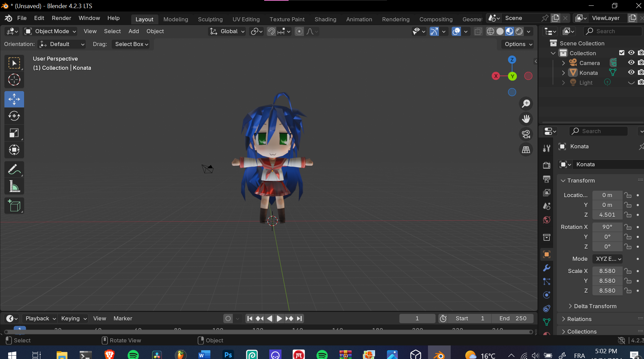Image resolution: width=644 pixels, height=359 pixels.
Task: Jump to the last frame
Action: click(x=299, y=318)
